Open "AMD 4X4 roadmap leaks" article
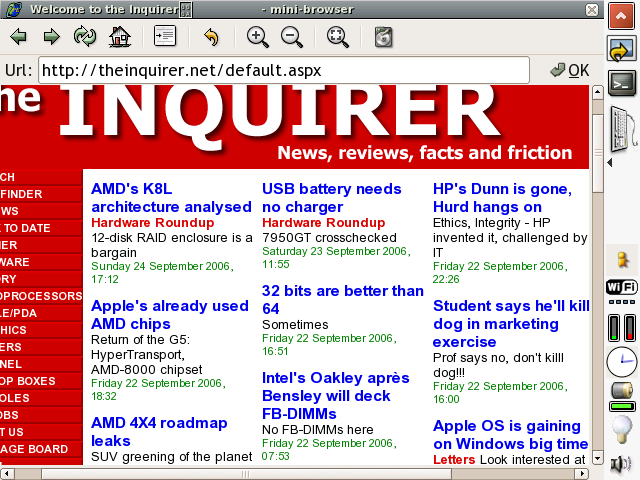 tap(159, 431)
